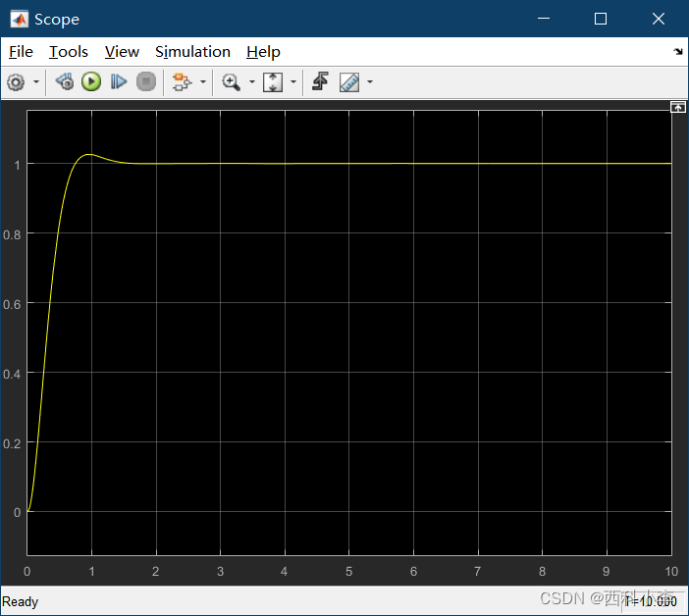Click the T=10.000 time status
This screenshot has width=689, height=616.
tap(651, 601)
